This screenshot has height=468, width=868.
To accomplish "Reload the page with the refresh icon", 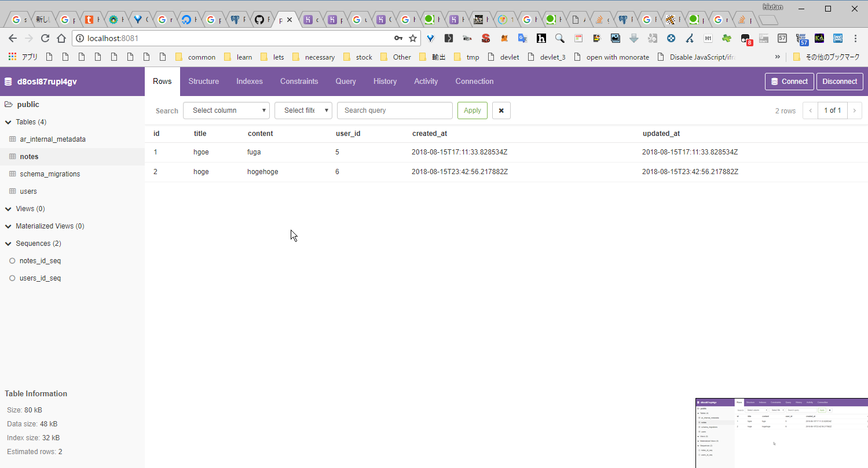I will point(45,38).
